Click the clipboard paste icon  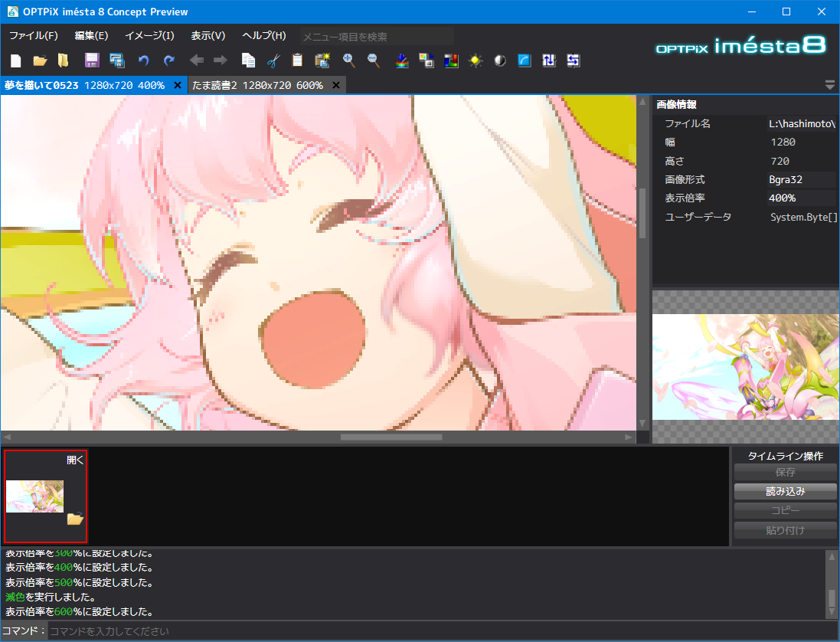tap(297, 61)
